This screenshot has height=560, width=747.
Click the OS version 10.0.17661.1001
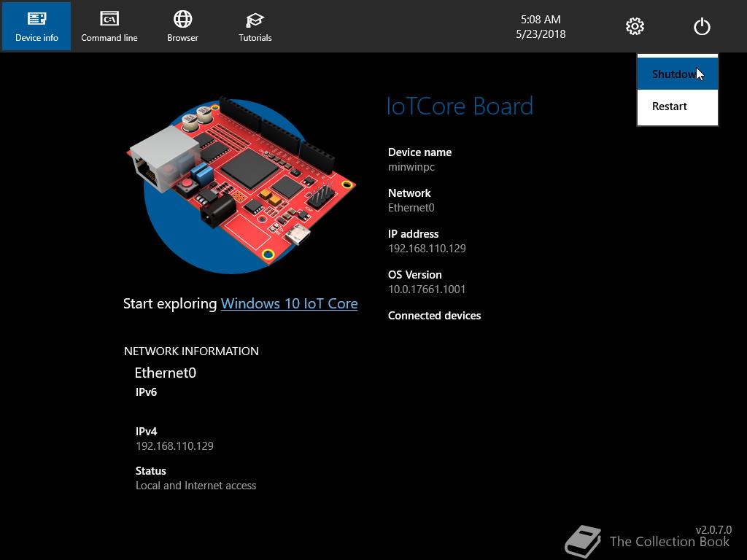pos(427,289)
